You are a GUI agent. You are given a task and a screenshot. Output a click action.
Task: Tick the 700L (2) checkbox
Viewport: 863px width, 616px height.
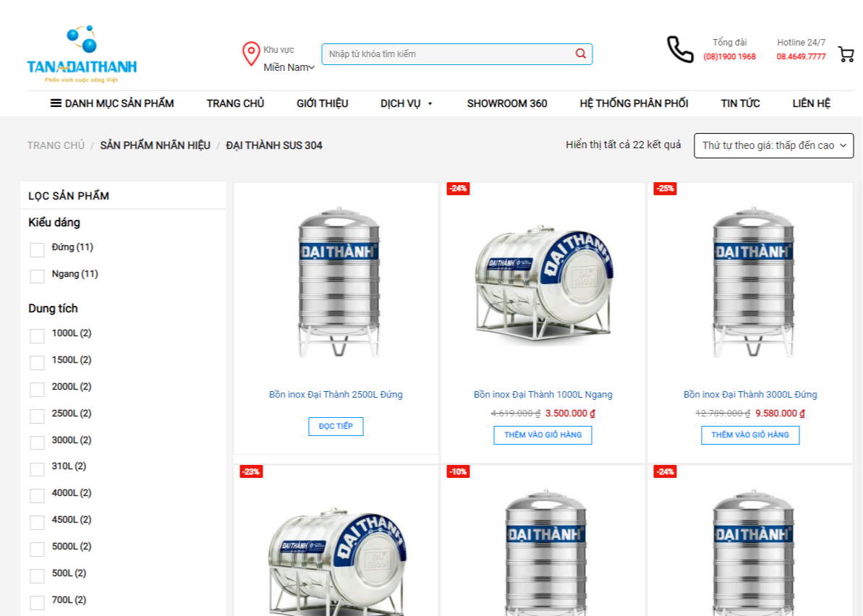click(x=37, y=602)
